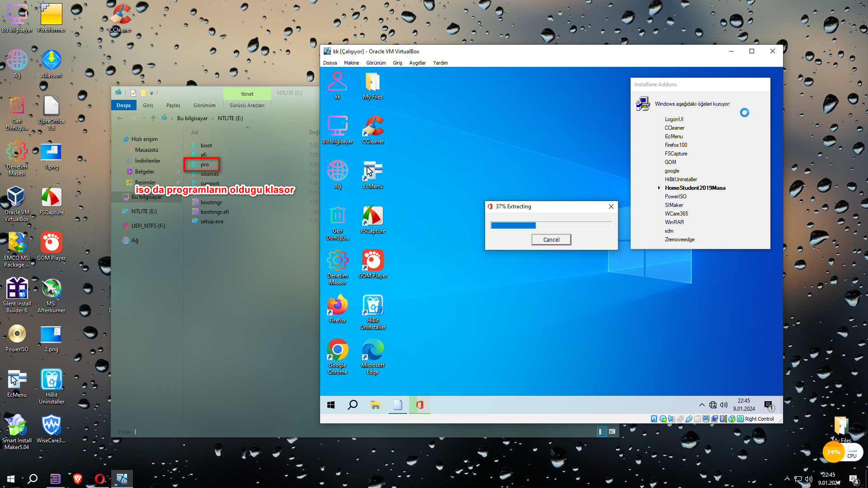Click the VirtualBox audio status icon
This screenshot has height=488, width=868.
[x=671, y=419]
